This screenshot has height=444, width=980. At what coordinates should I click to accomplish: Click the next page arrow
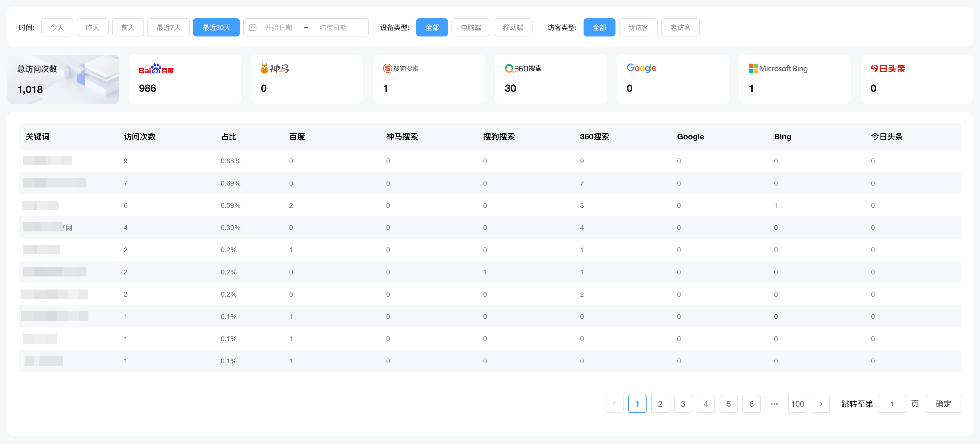click(821, 404)
